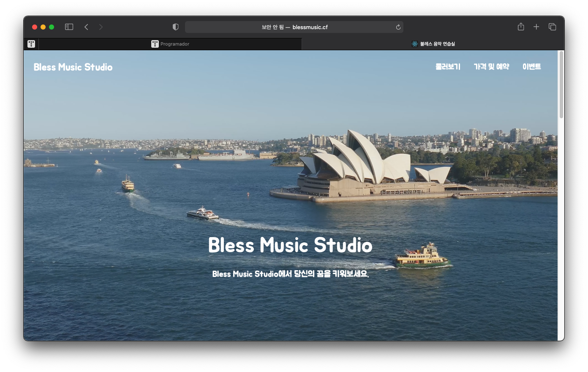Enter full screen with green button
The image size is (588, 372).
(52, 27)
